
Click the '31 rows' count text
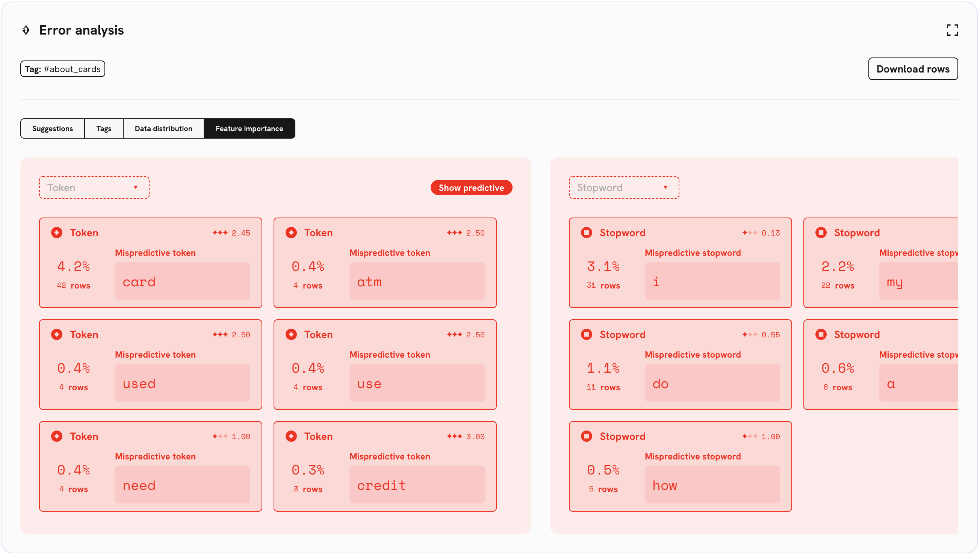coord(604,286)
